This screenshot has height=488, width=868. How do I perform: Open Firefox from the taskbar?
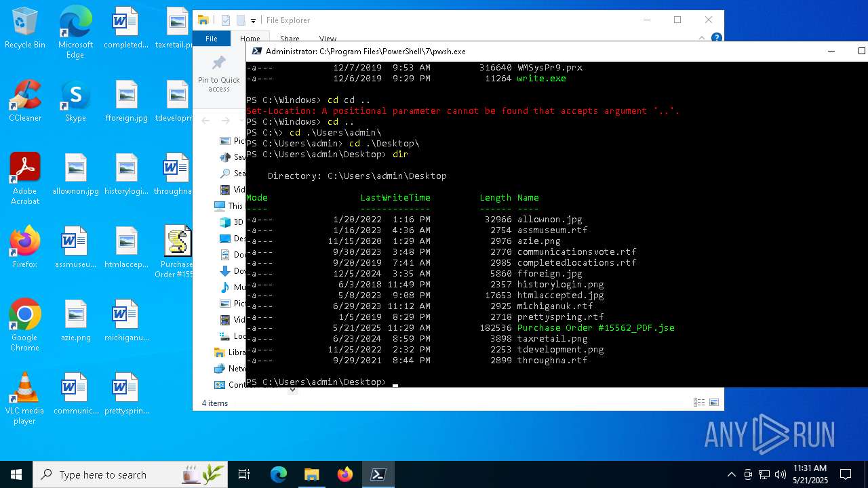tap(344, 474)
